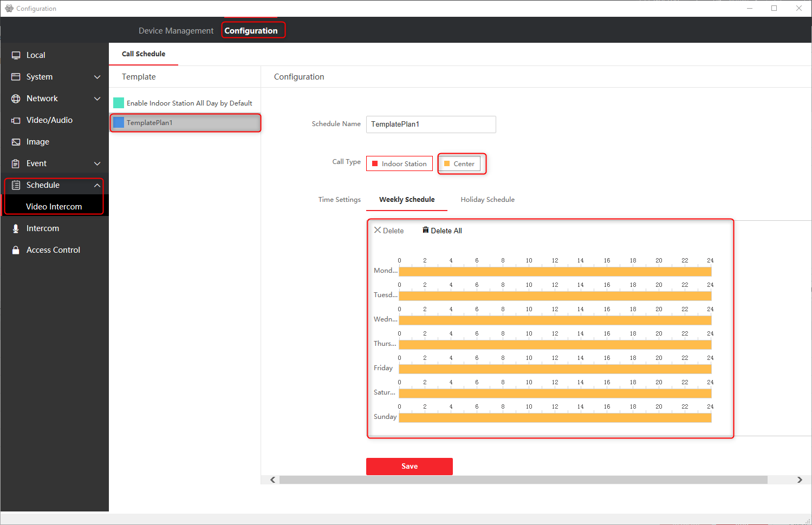
Task: Click the blue TemplatePlan1 color swatch
Action: (x=119, y=123)
